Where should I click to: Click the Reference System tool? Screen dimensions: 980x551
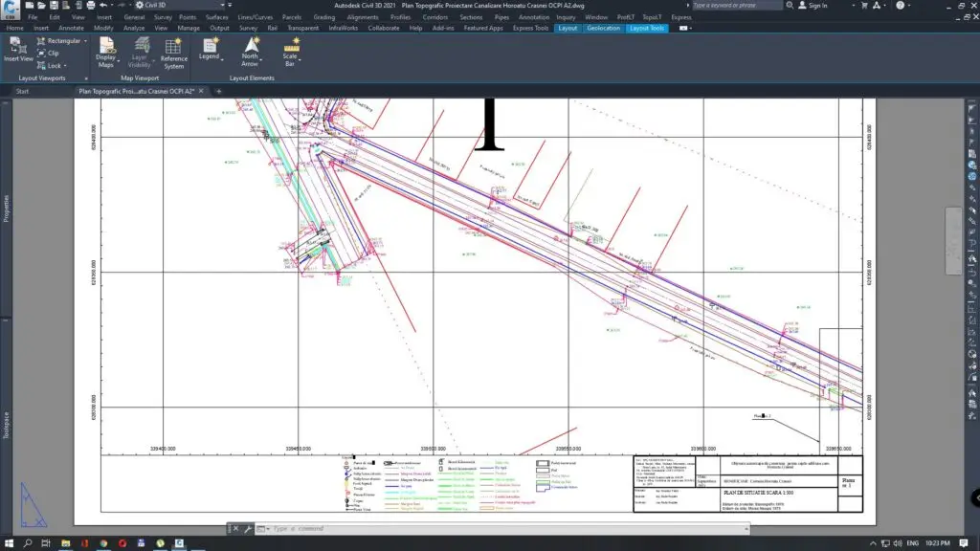173,54
